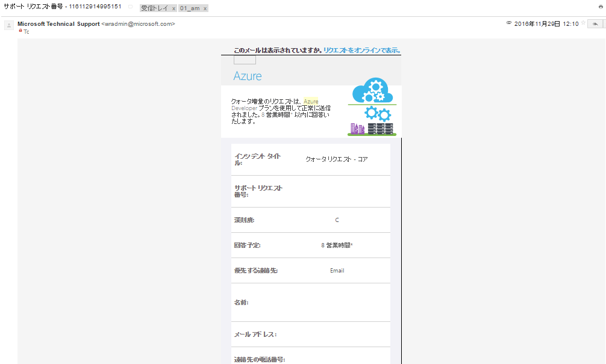Remove the 01_am label via its x
Screen dimensions: 606x364
205,8
